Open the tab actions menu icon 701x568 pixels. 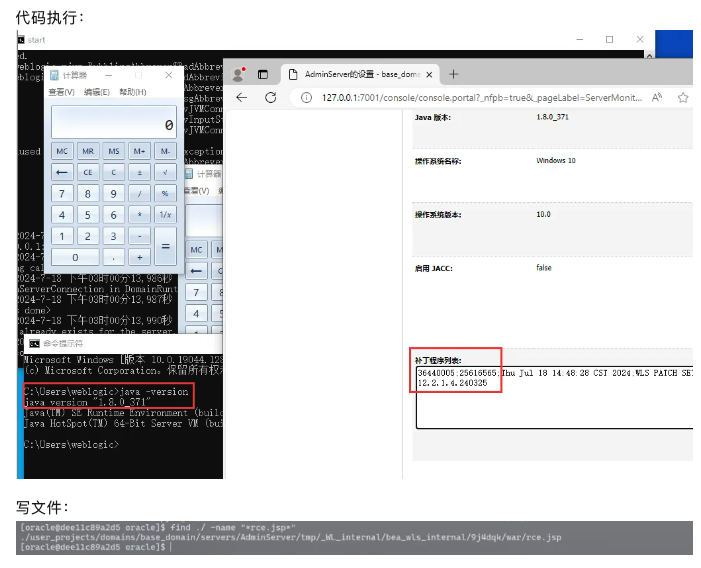point(263,74)
